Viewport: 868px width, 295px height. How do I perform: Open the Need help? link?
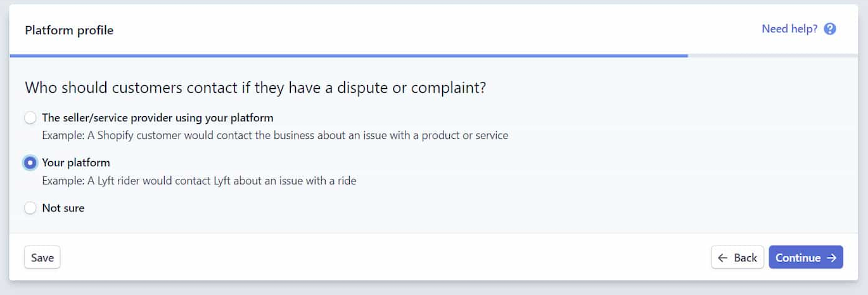(799, 29)
